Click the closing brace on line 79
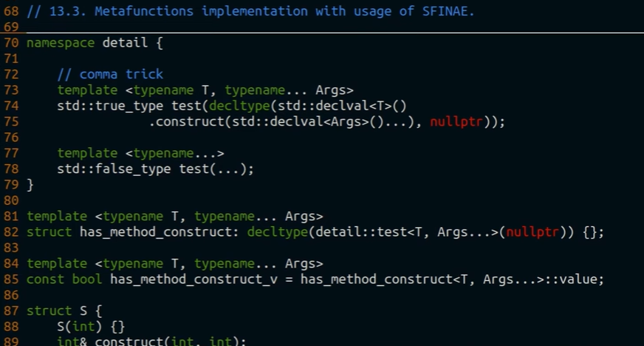 [x=30, y=185]
